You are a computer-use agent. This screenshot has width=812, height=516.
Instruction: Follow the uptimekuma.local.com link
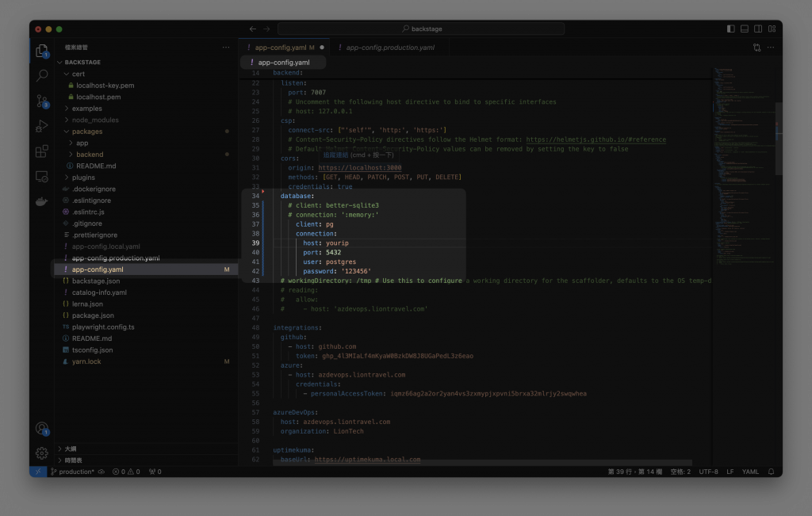pyautogui.click(x=367, y=460)
